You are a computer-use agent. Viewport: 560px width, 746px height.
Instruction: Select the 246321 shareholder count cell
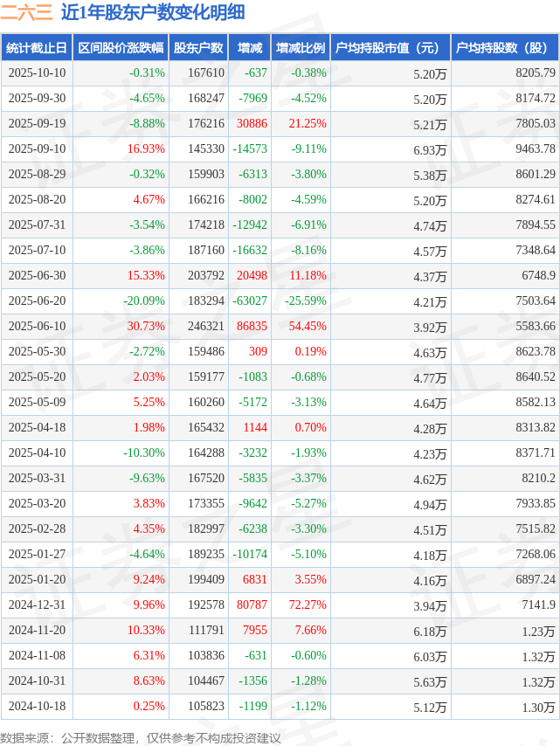[206, 327]
